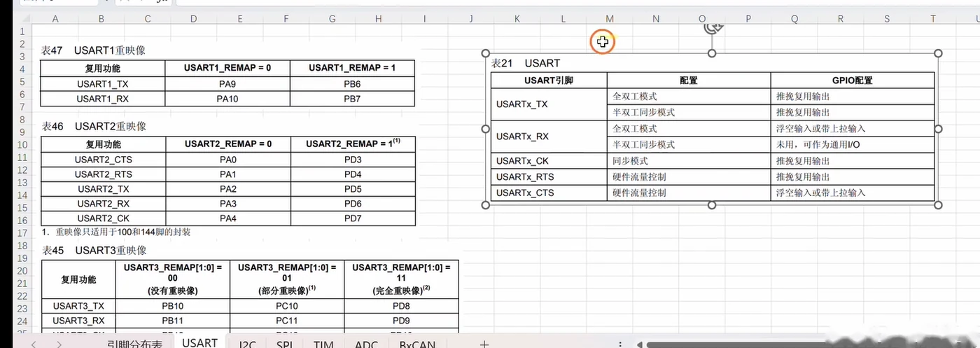Go to next sheet tabs with right arrow
This screenshot has height=348, width=980.
coord(58,344)
